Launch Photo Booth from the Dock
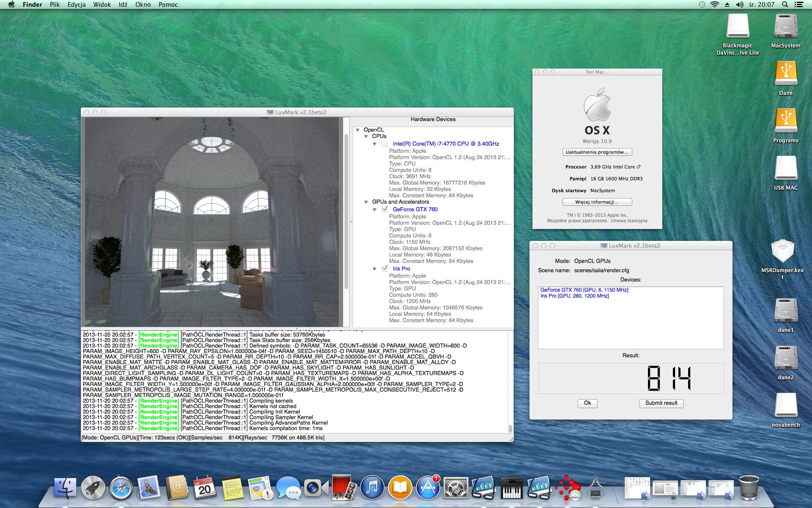The width and height of the screenshot is (812, 508). (343, 488)
